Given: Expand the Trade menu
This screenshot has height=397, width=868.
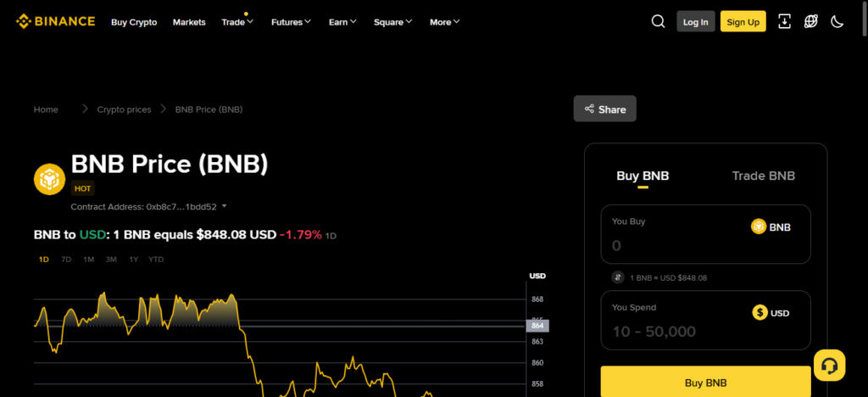Looking at the screenshot, I should (237, 22).
